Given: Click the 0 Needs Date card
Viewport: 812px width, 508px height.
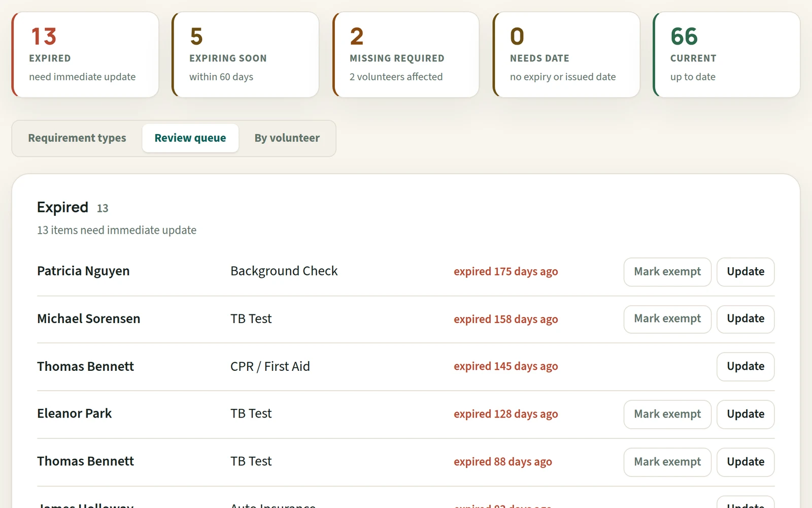Looking at the screenshot, I should tap(566, 55).
